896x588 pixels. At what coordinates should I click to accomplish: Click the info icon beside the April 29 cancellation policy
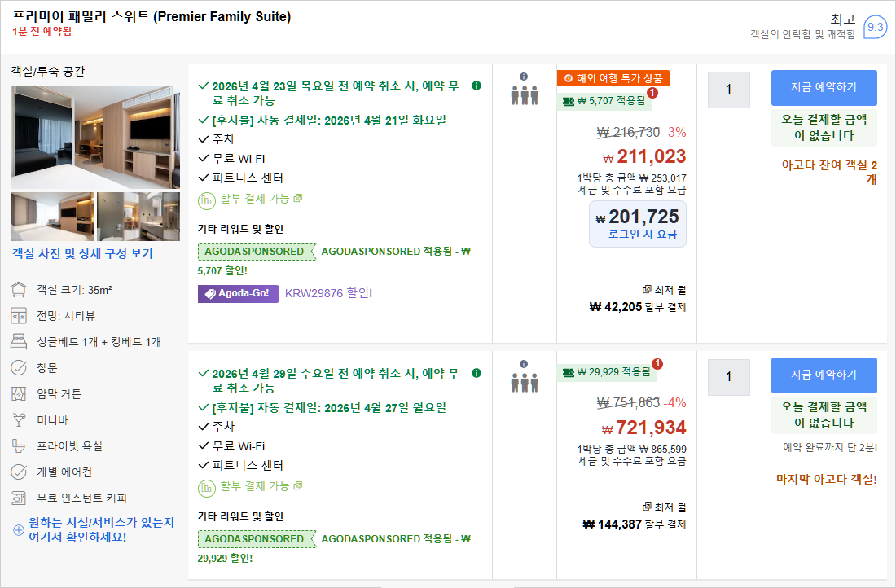tap(477, 373)
